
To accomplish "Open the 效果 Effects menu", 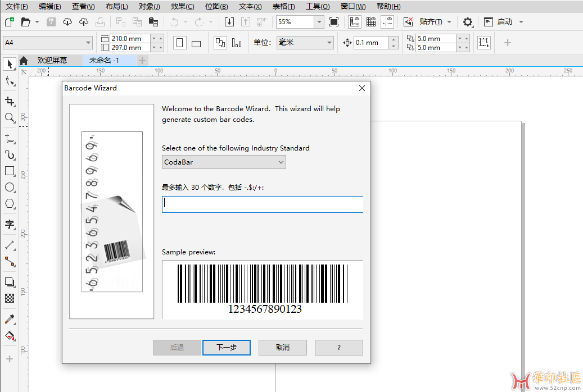I will click(x=182, y=6).
